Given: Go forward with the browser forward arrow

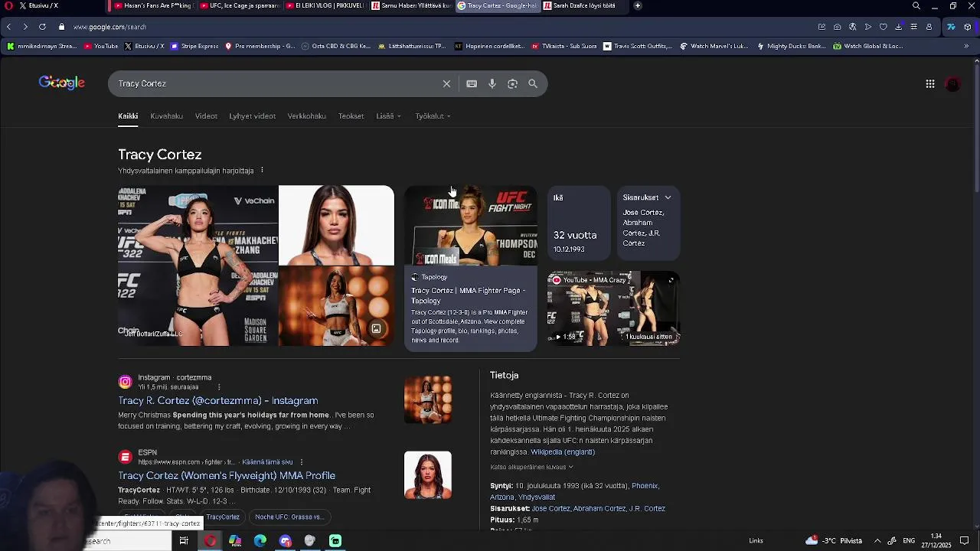Looking at the screenshot, I should pyautogui.click(x=25, y=27).
